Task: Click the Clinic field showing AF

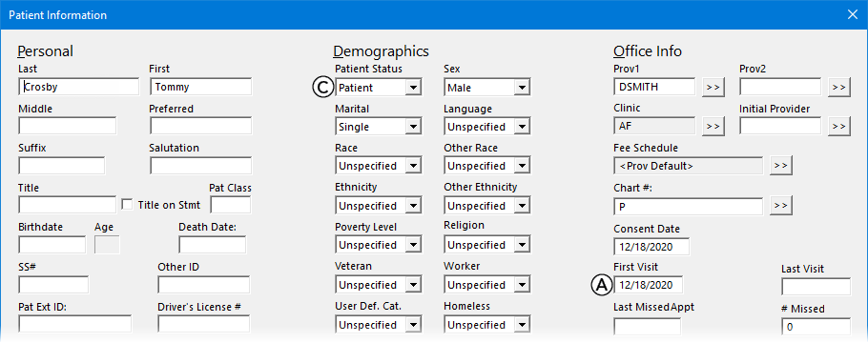Action: coord(654,126)
